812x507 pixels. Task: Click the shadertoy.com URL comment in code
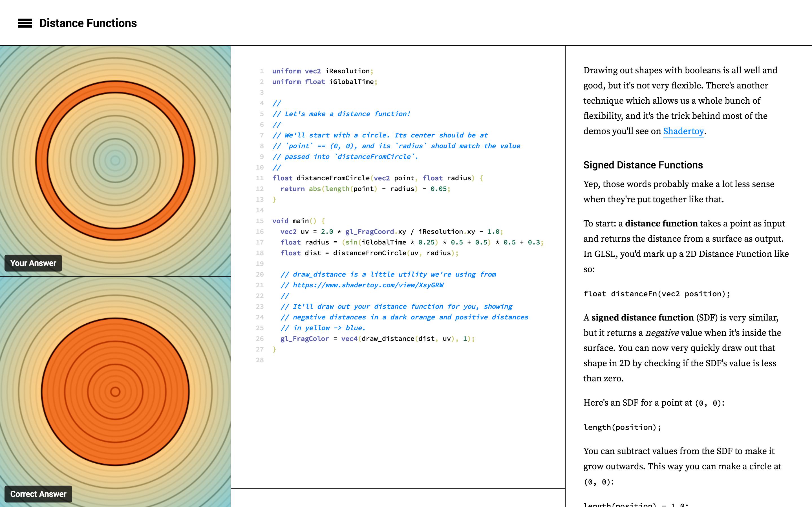tap(368, 285)
